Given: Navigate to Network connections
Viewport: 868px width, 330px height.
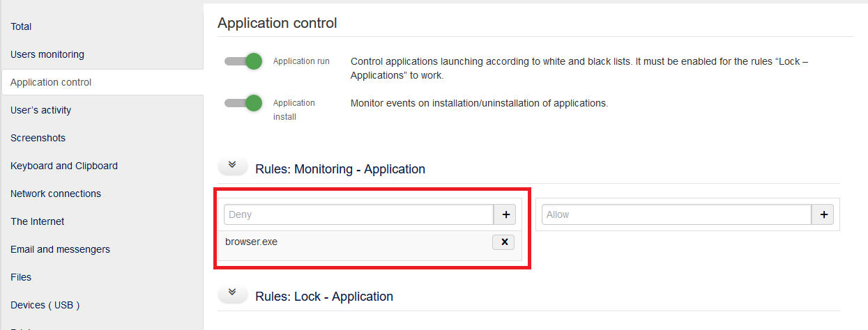Looking at the screenshot, I should (56, 194).
